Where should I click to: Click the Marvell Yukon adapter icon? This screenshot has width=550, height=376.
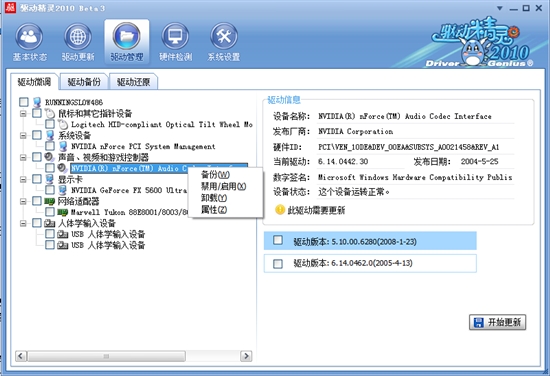62,212
